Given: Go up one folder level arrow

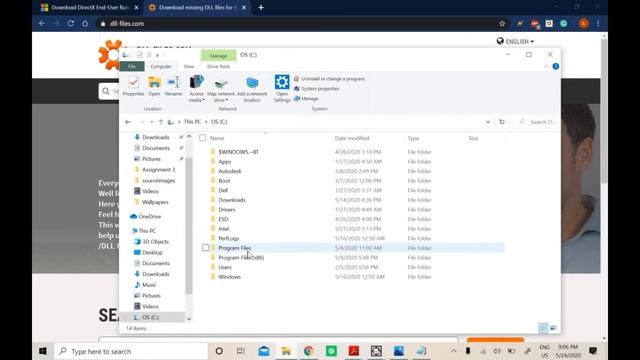Looking at the screenshot, I should tap(161, 122).
